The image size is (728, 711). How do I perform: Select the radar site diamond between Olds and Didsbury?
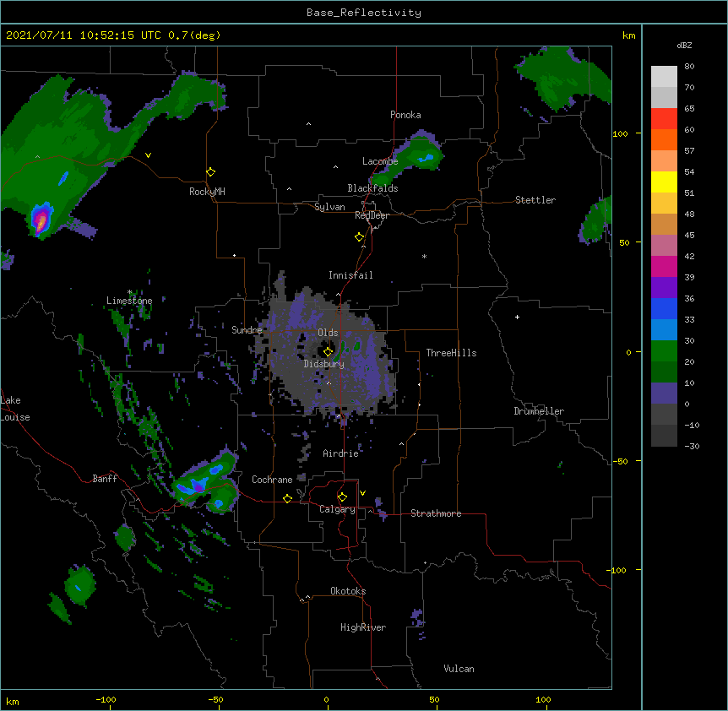(x=328, y=351)
